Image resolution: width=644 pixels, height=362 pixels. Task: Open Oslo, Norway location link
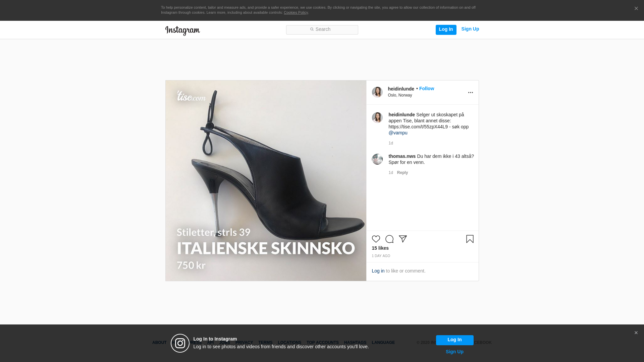[400, 95]
